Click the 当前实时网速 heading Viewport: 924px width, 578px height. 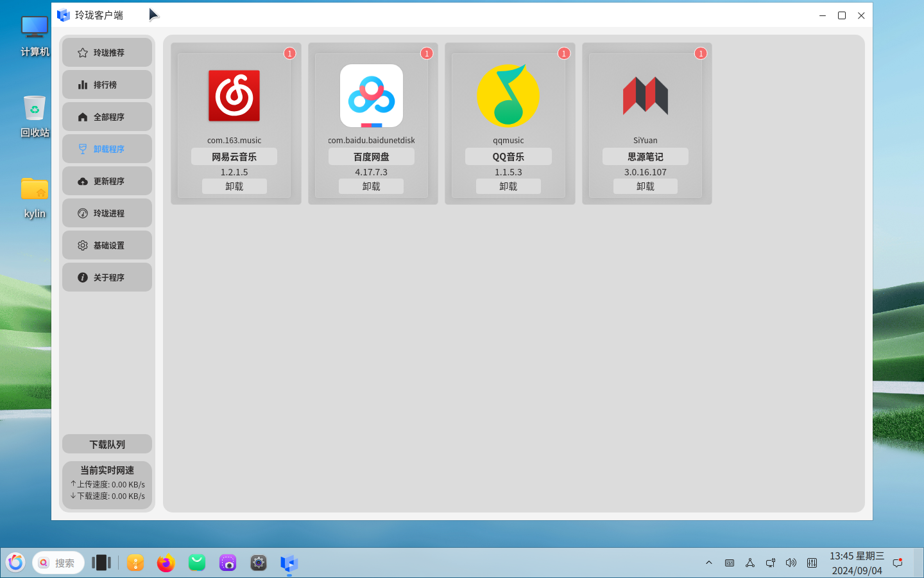(x=107, y=470)
